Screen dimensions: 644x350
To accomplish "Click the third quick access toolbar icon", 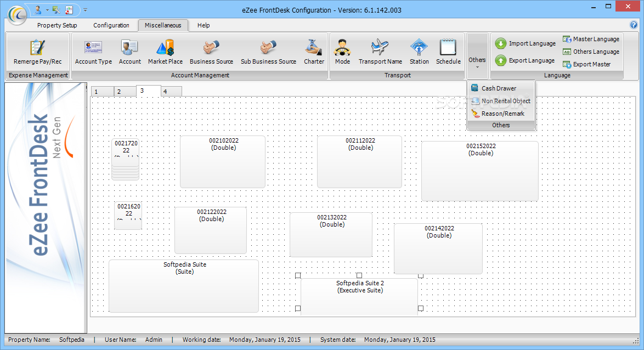I will tap(69, 9).
